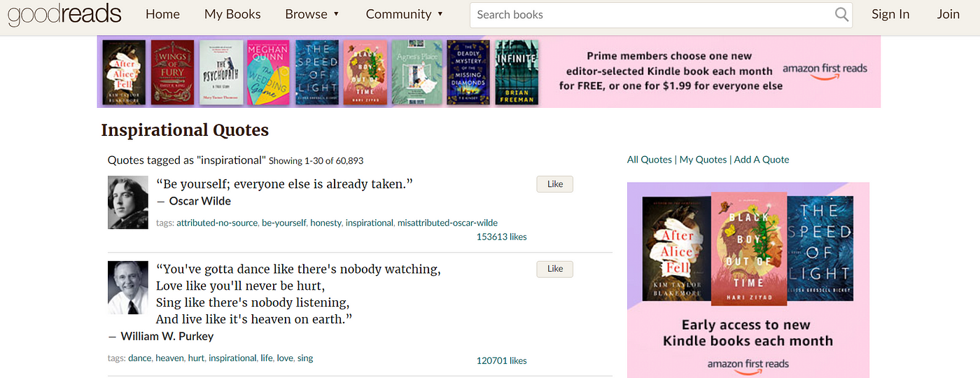This screenshot has width=980, height=378.
Task: Open the misattributed-oscar-wilde tag
Action: point(447,223)
